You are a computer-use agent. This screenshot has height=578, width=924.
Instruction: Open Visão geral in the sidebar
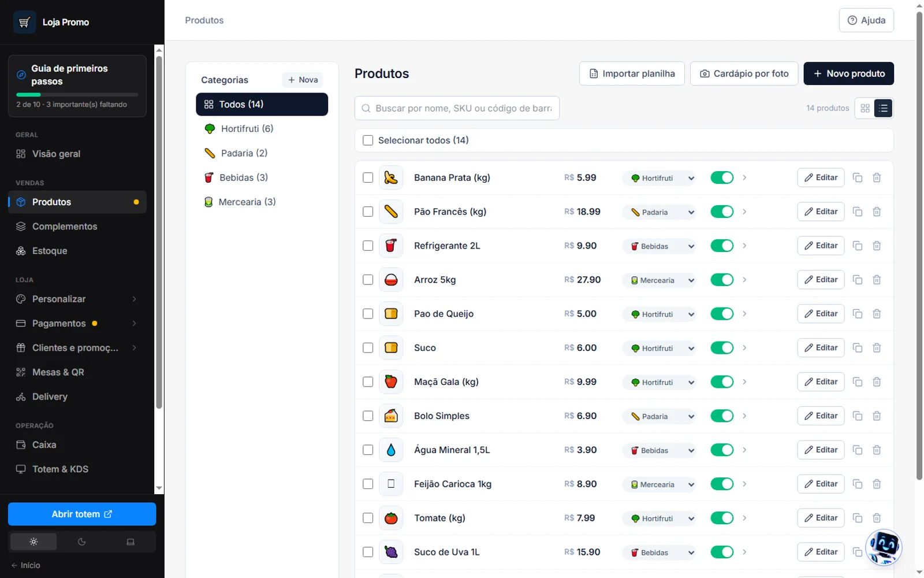point(77,154)
